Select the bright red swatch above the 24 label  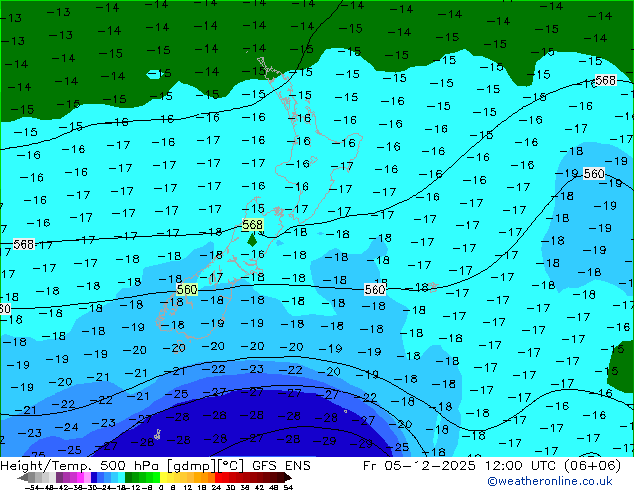(218, 477)
